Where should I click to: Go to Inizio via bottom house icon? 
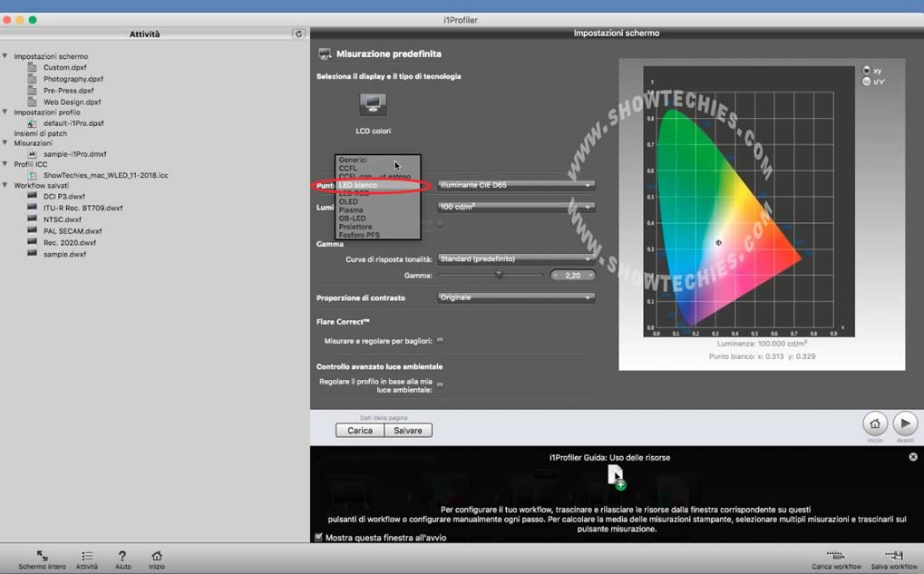157,555
